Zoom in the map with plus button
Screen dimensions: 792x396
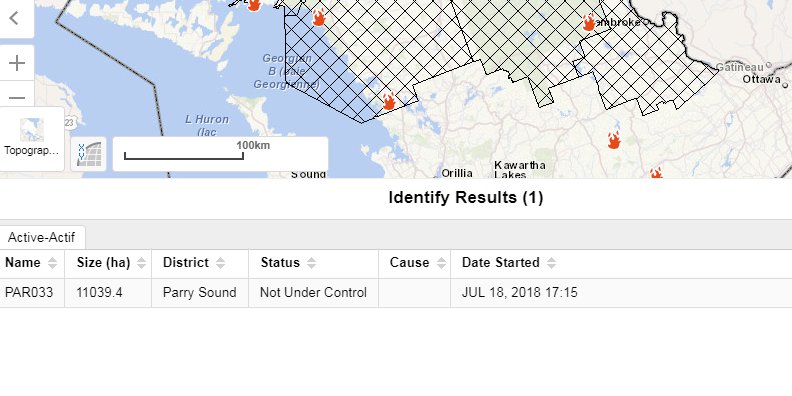[17, 63]
